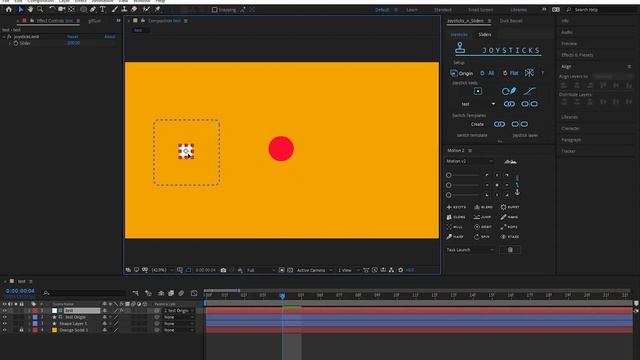Open the Motion v2 dropdown
Viewport: 640px width, 360px height.
[x=469, y=161]
